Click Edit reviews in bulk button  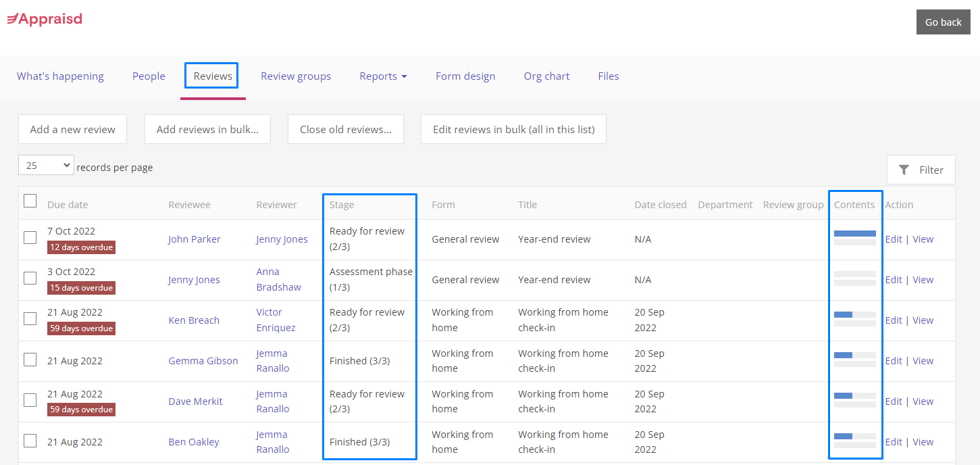tap(513, 129)
